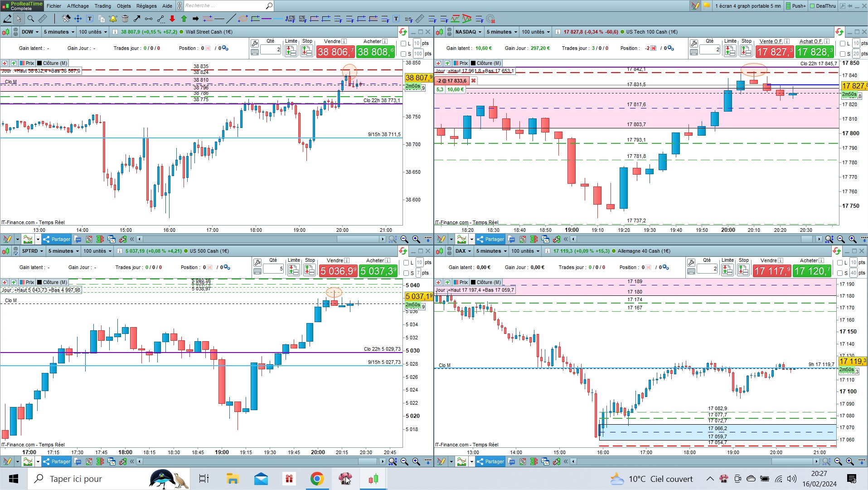Viewport: 868px width, 490px height.
Task: Select the magnifier zoom tool
Action: (x=31, y=19)
